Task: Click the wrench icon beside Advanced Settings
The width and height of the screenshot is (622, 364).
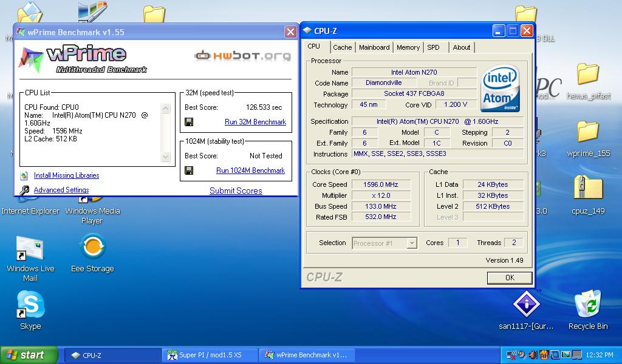Action: click(x=24, y=190)
